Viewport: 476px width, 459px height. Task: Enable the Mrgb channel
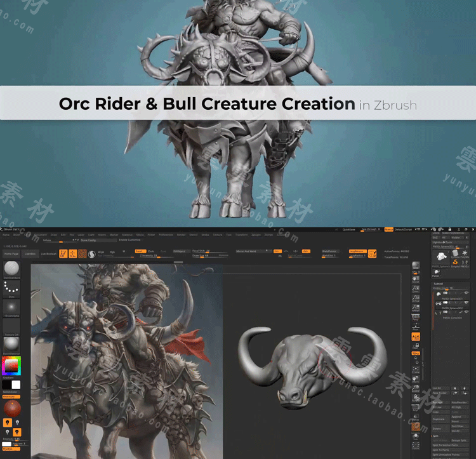(x=101, y=252)
